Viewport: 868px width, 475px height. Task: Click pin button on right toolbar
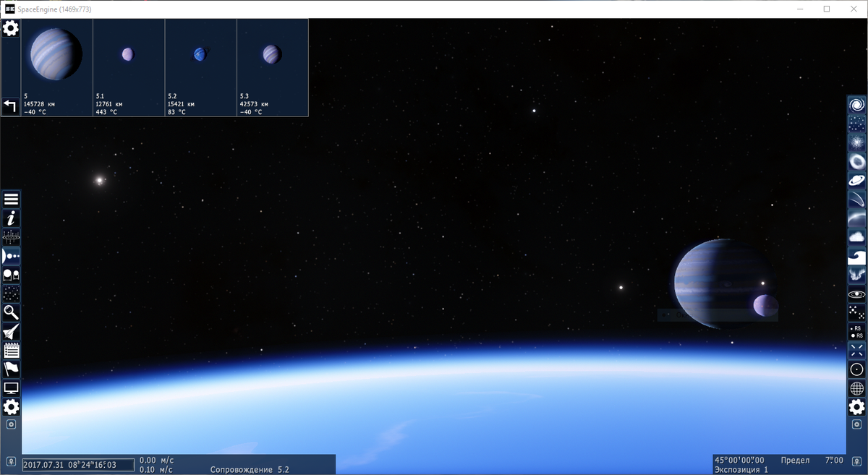857,424
